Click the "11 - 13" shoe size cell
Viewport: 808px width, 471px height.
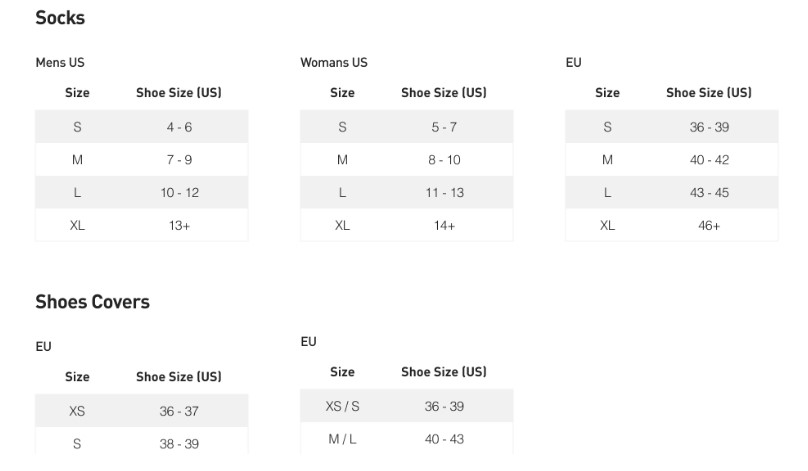coord(444,193)
